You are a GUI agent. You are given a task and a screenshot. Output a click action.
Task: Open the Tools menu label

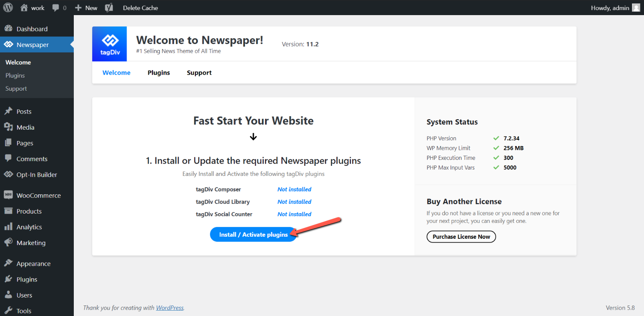click(24, 311)
